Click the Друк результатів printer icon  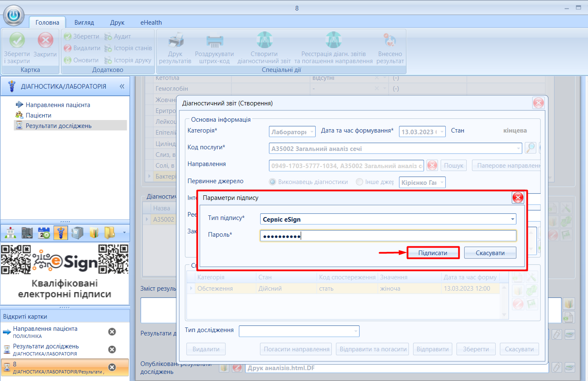176,41
